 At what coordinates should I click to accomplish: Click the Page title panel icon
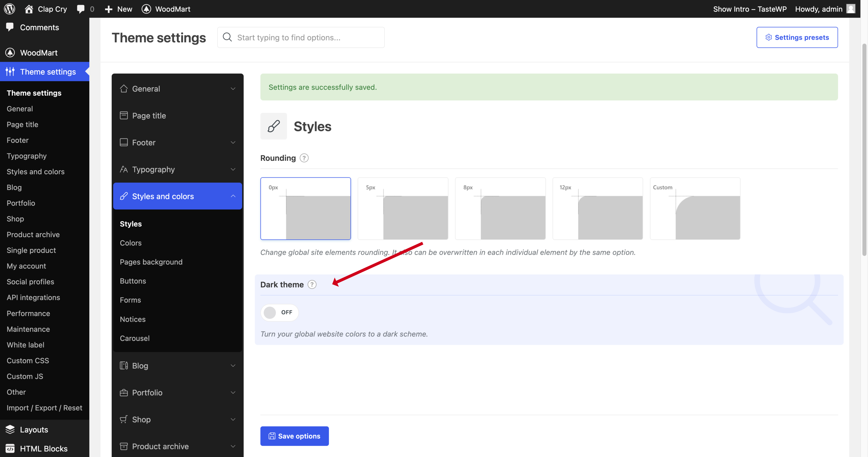coord(124,116)
